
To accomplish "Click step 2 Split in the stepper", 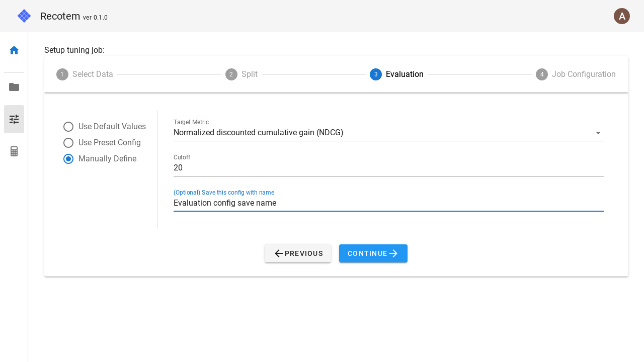I will coord(242,74).
